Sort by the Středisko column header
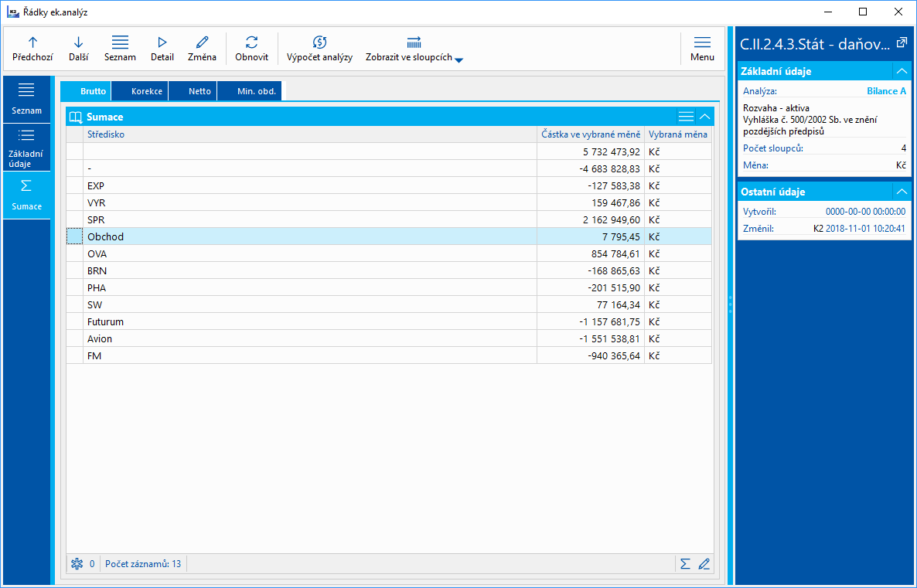Screen dimensions: 917x588 [310, 134]
